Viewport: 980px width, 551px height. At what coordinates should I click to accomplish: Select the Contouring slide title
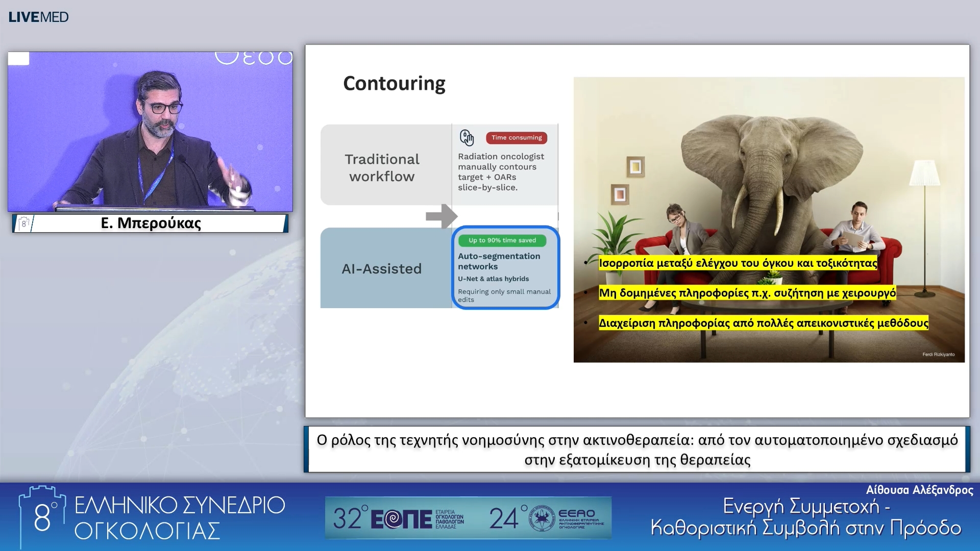pos(394,83)
